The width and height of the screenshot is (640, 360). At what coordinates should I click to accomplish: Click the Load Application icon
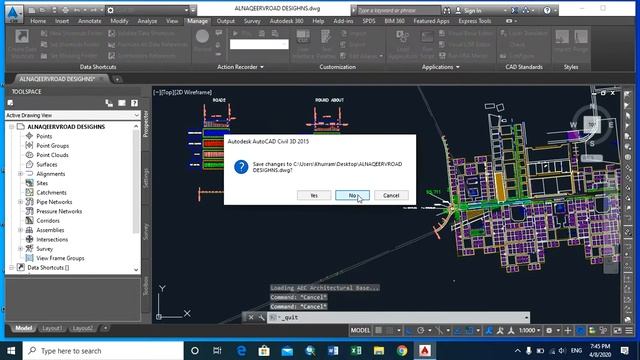pos(402,37)
